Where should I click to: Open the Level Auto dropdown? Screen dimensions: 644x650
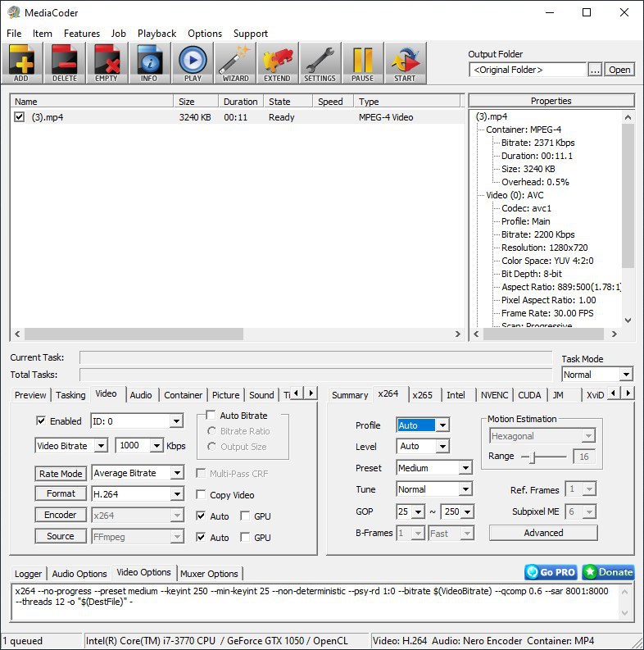[x=423, y=446]
